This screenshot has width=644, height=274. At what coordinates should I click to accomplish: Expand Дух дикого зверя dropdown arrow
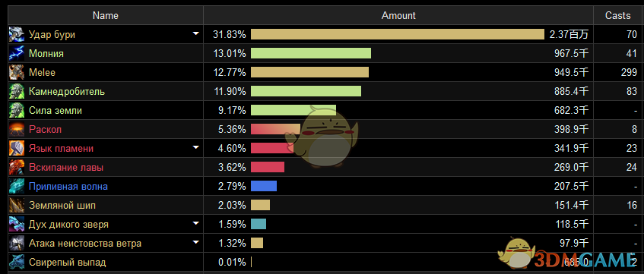pos(196,223)
